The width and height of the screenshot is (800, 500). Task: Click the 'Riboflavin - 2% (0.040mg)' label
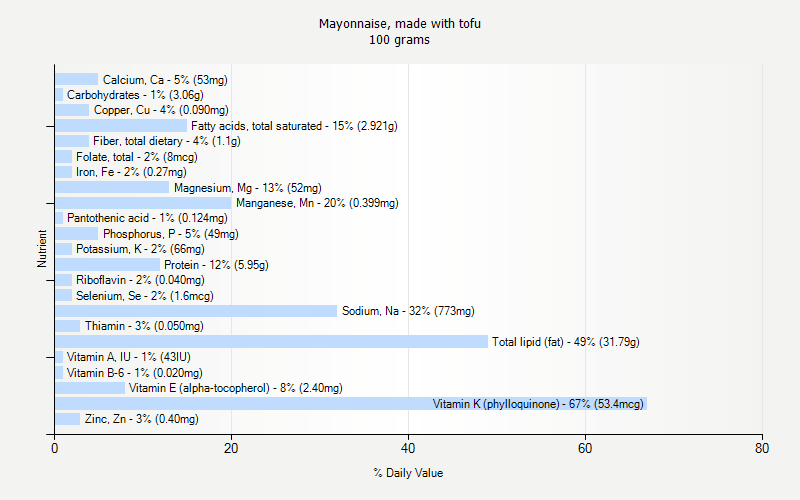[x=140, y=280]
